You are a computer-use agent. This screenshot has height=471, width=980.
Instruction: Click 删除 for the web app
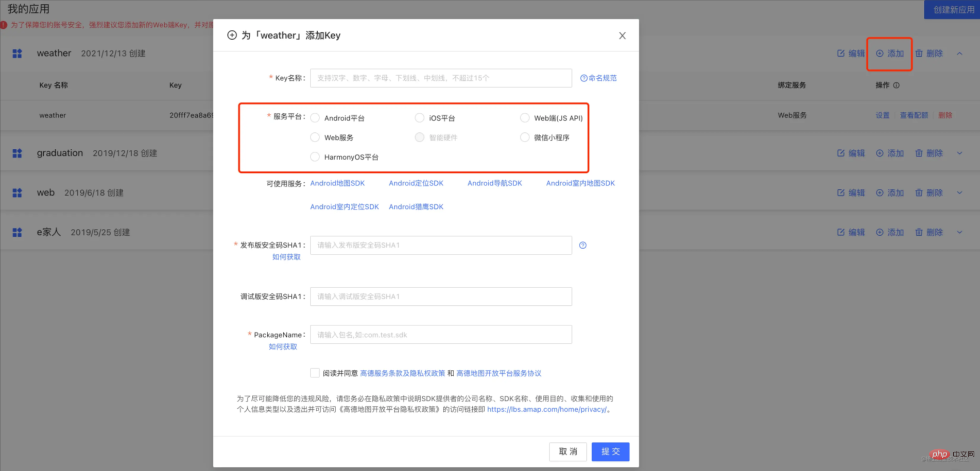click(929, 193)
